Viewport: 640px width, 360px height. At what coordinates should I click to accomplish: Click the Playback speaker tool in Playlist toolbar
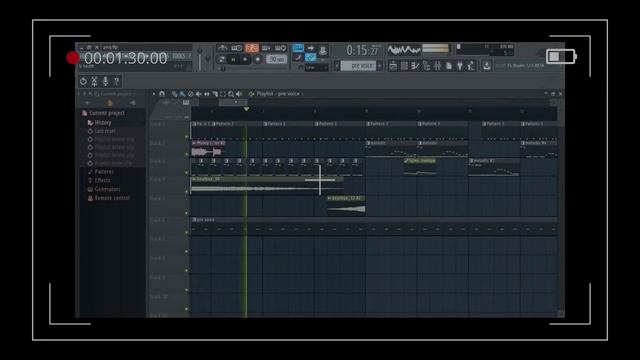coord(239,94)
